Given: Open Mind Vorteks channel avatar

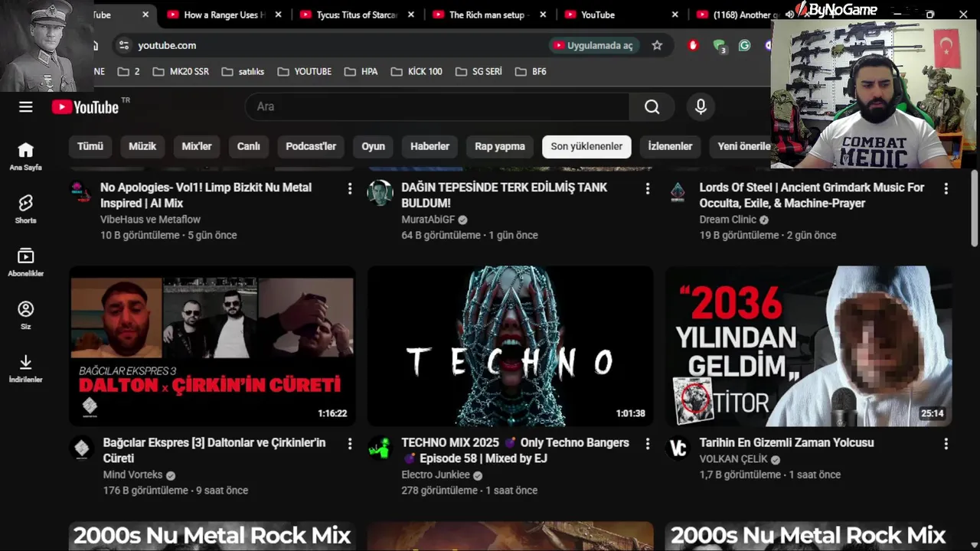Looking at the screenshot, I should (x=82, y=448).
